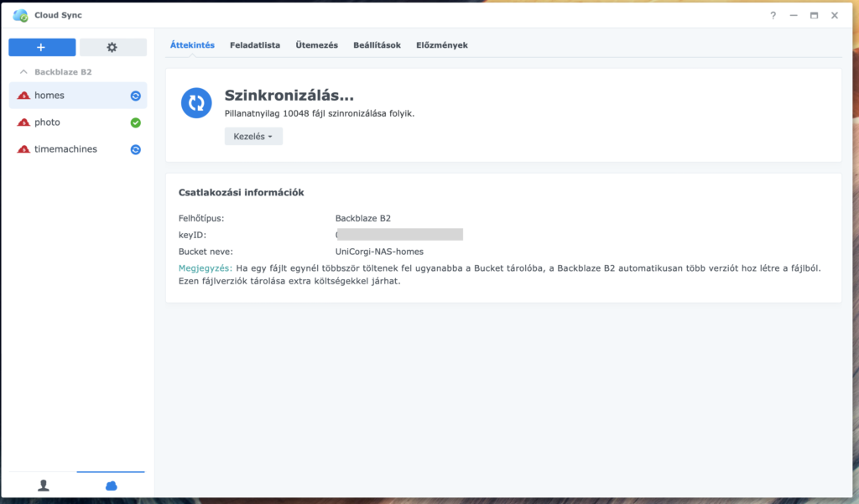Open the Ütemezés tab
The image size is (859, 504).
tap(316, 44)
